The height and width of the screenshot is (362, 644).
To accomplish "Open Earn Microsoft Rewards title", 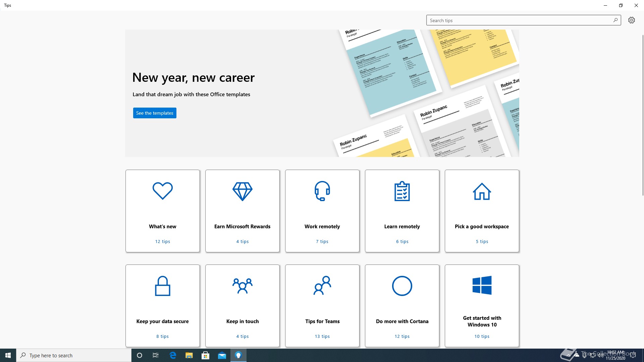I will pos(243,227).
